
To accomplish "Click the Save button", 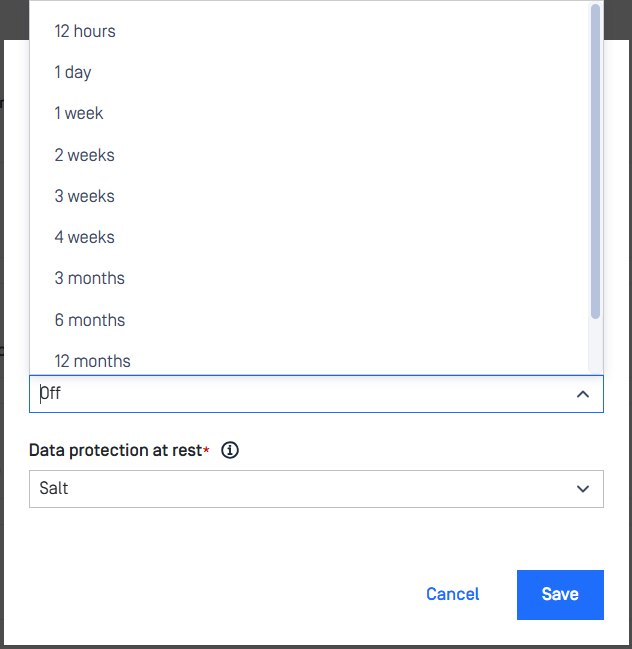I will point(560,595).
